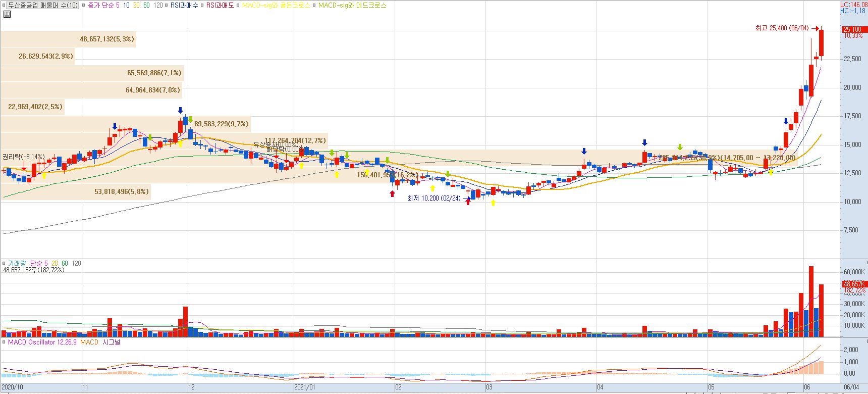Screen dimensions: 868x394
Task: Toggle the square marker before 거래량 legend
Action: click(4, 263)
